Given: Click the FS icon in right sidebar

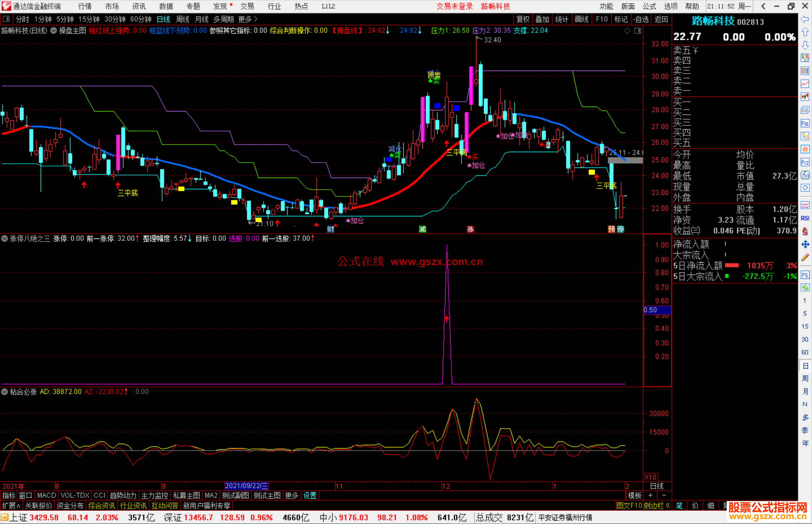Looking at the screenshot, I should (x=805, y=275).
